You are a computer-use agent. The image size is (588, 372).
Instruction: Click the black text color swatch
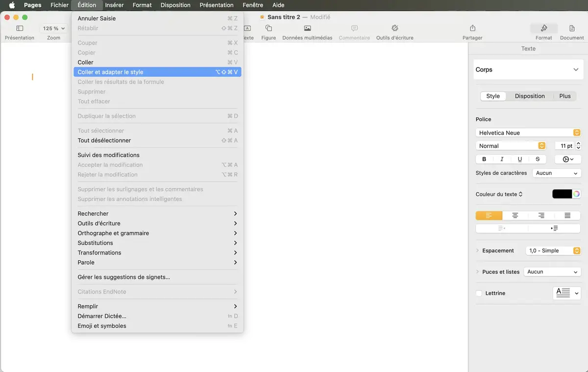[562, 194]
